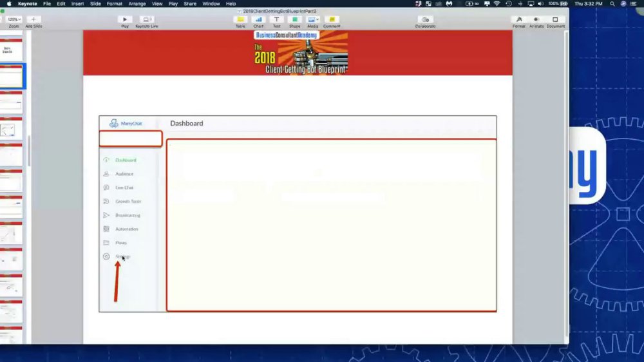
Task: Add a Text box
Action: pos(276,19)
